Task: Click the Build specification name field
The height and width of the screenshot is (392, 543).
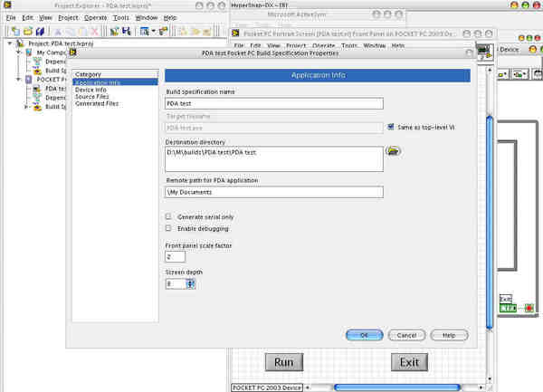Action: [274, 103]
